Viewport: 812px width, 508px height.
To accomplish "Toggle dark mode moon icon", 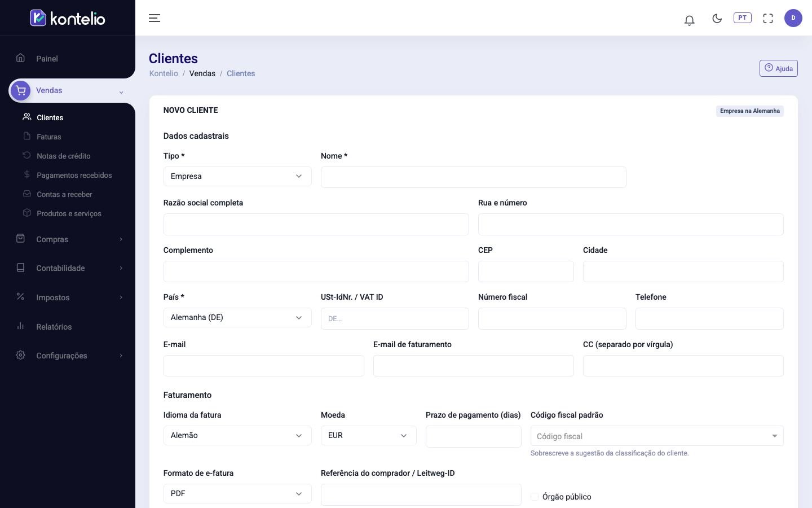I will click(717, 19).
